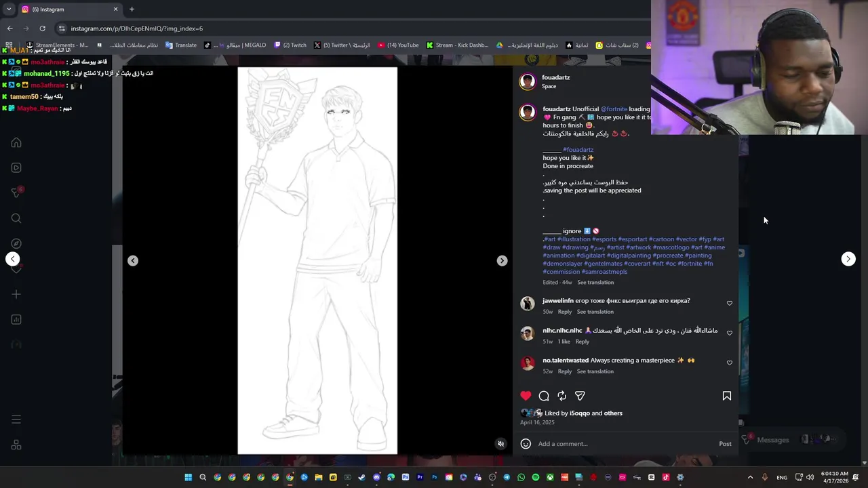
Task: Open Reels from the Instagram sidebar
Action: pyautogui.click(x=16, y=168)
